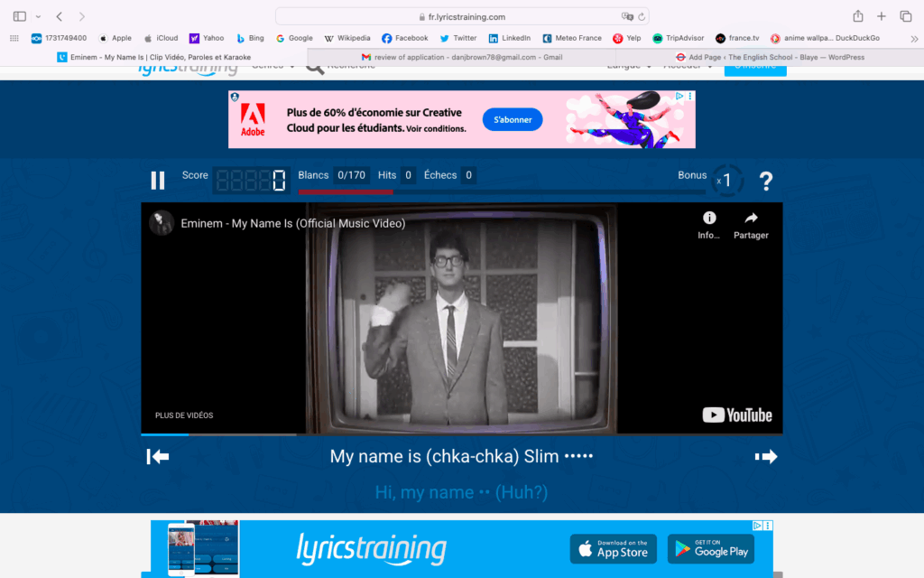The height and width of the screenshot is (578, 924).
Task: Go forward in Safari
Action: click(x=82, y=16)
